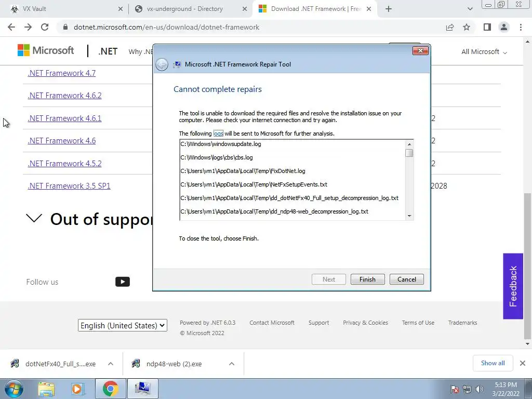Viewport: 532px width, 399px height.
Task: Select C:\Windows\windowsupdate.log entry
Action: pyautogui.click(x=221, y=144)
